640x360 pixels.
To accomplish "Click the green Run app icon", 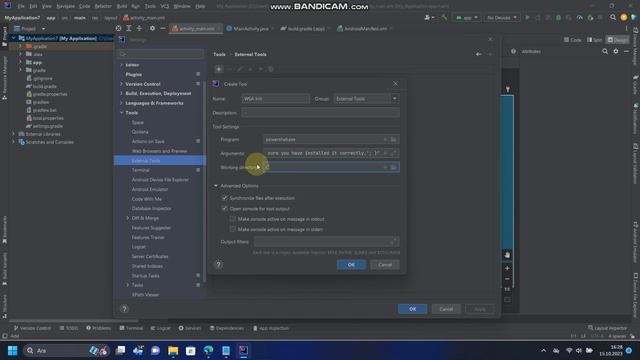I will pos(527,18).
